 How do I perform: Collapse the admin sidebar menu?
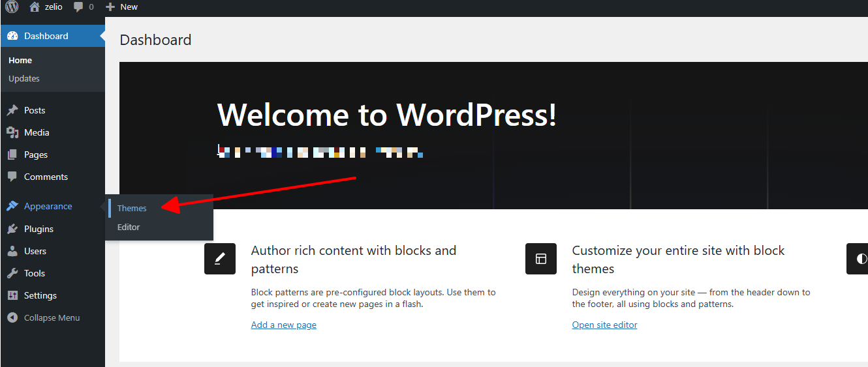pyautogui.click(x=52, y=317)
